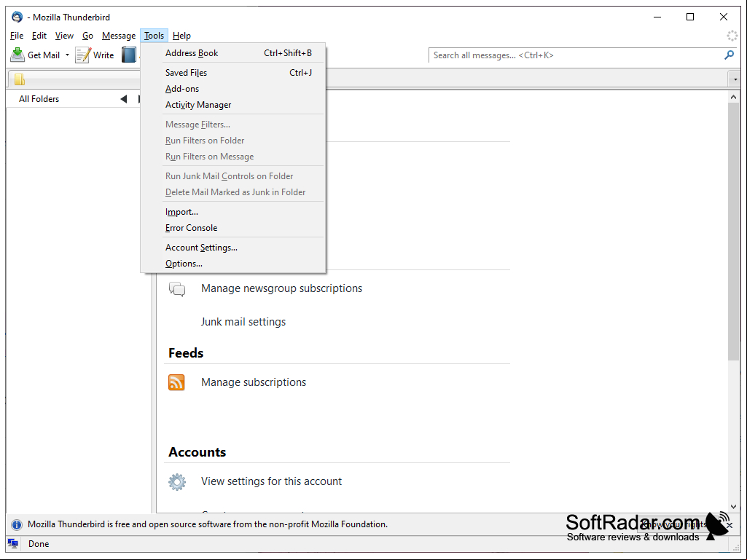Click the Accounts section heading

coord(197,452)
